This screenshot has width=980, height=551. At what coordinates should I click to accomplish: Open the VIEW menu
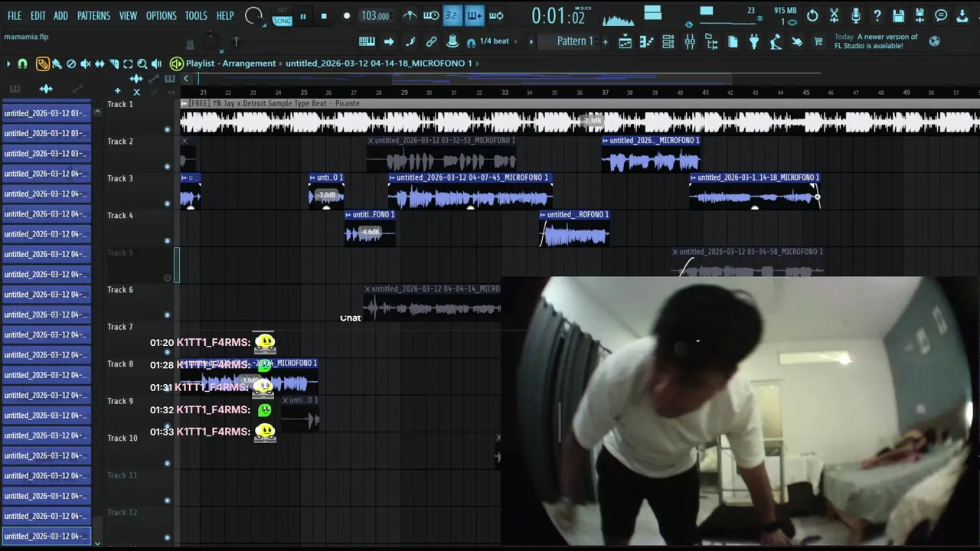[x=128, y=15]
